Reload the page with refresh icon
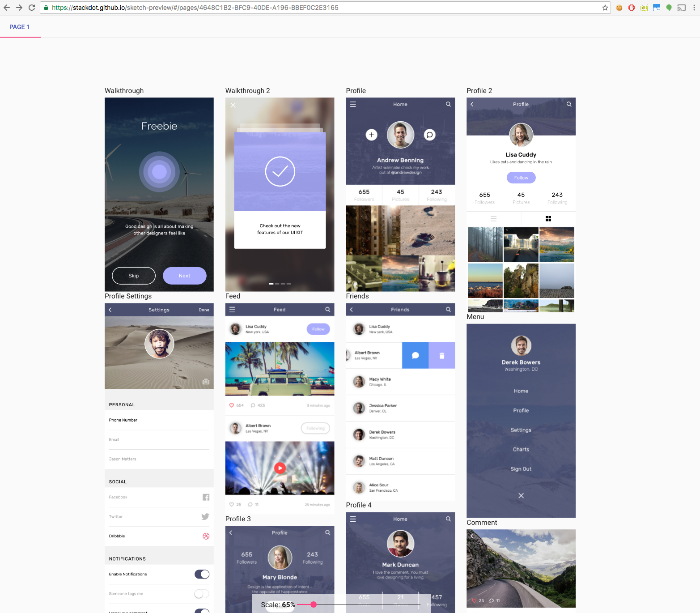Viewport: 700px width, 613px height. 31,8
